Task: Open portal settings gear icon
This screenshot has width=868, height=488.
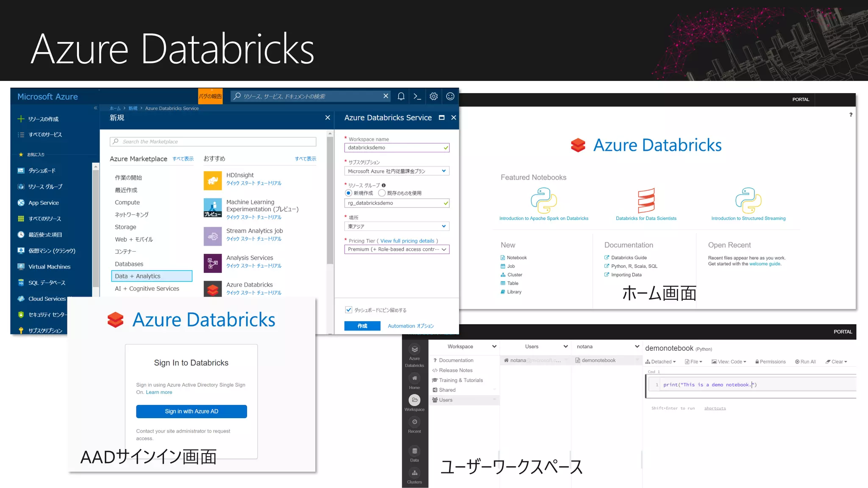Action: [434, 96]
